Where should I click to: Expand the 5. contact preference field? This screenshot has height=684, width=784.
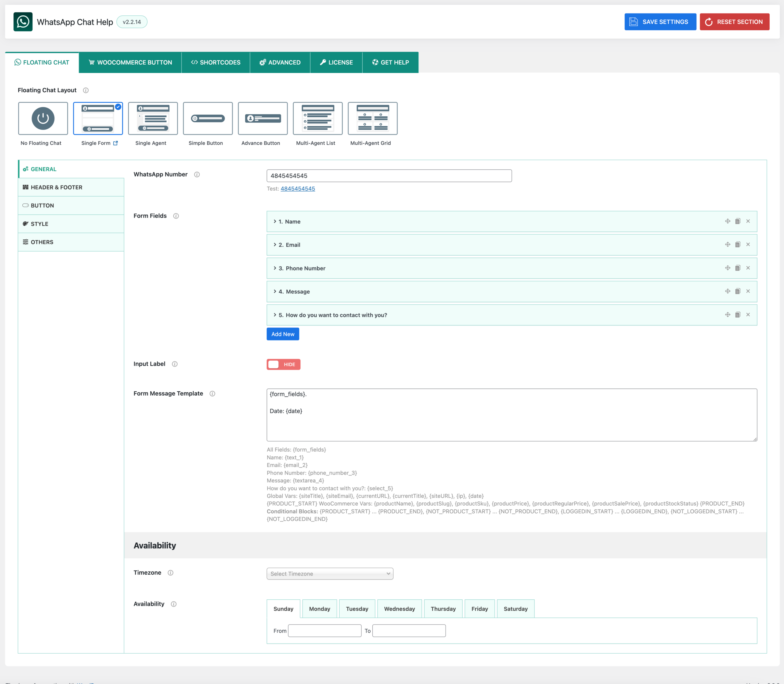pyautogui.click(x=512, y=315)
